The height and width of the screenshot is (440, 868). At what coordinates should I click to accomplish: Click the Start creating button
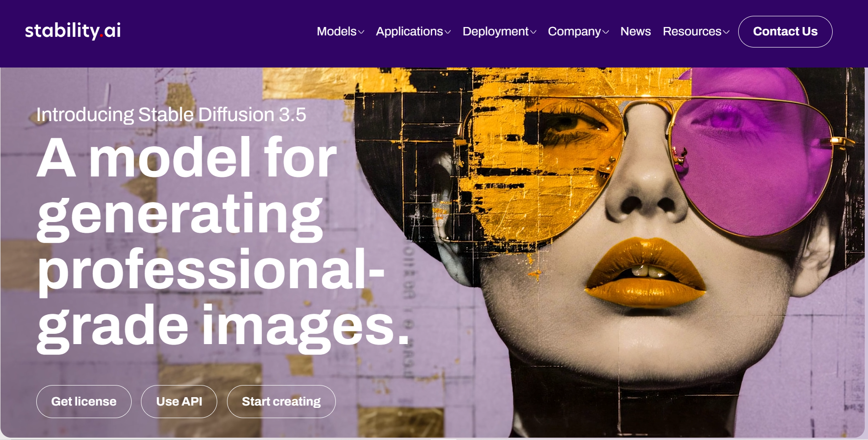click(x=281, y=401)
